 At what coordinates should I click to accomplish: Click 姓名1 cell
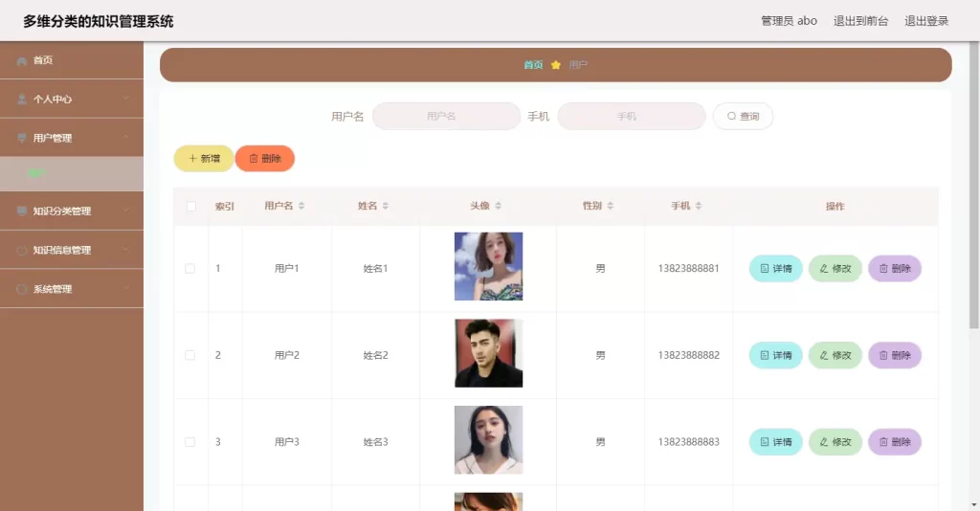click(375, 269)
